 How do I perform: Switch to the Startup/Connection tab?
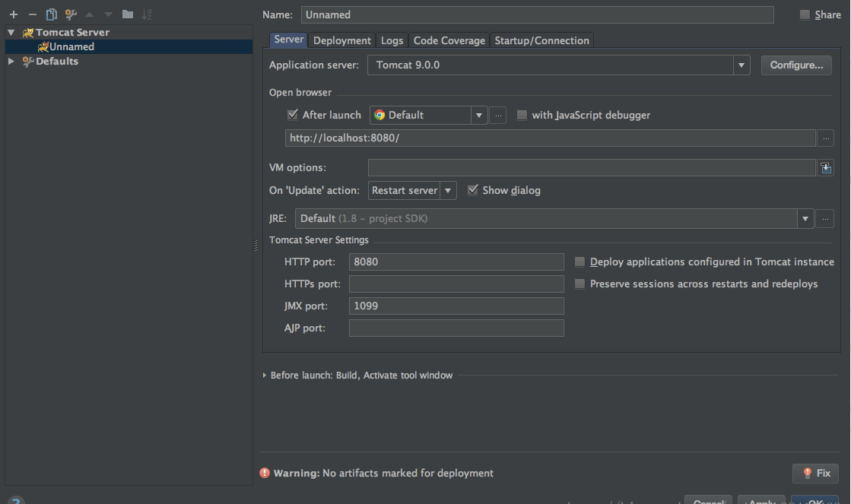pos(541,40)
